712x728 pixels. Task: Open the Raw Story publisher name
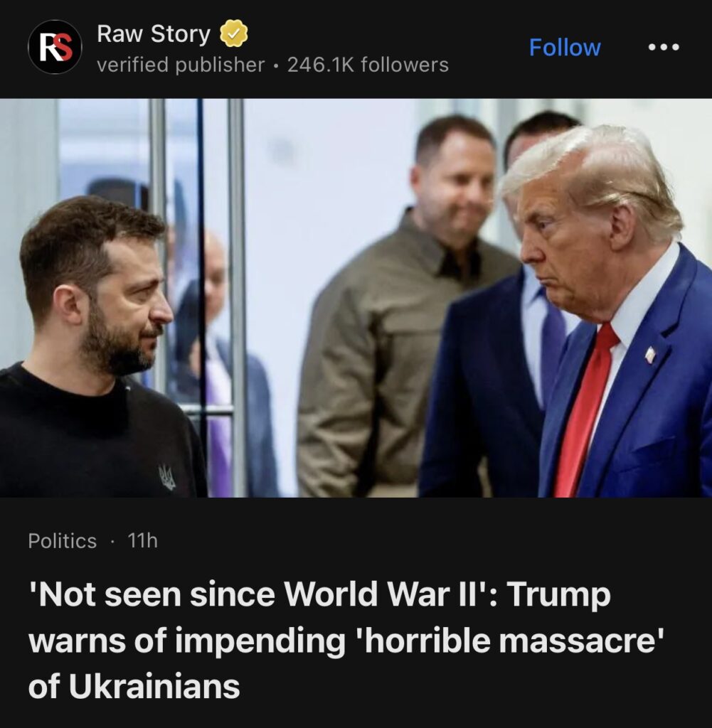(x=154, y=34)
